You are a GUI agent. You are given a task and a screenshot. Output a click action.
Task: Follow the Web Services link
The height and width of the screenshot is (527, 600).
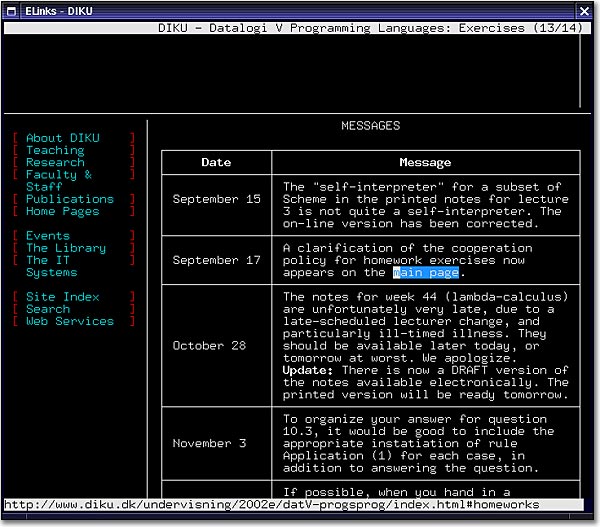pos(70,321)
